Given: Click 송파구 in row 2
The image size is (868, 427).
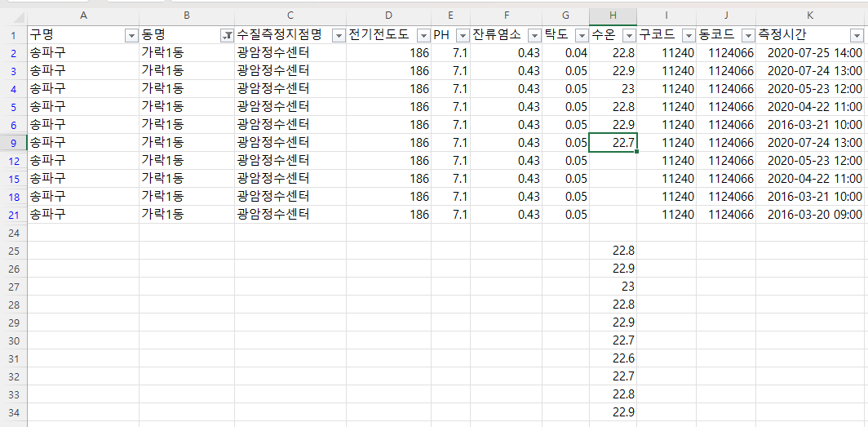Looking at the screenshot, I should coord(83,54).
